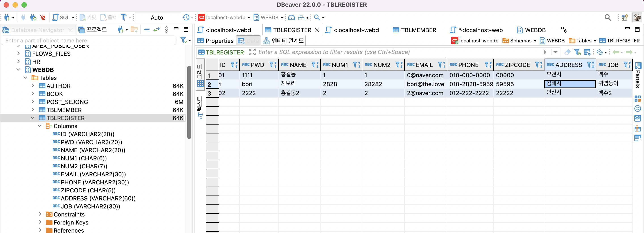Click the navigator new connection plug icon
The width and height of the screenshot is (644, 233).
point(121,30)
